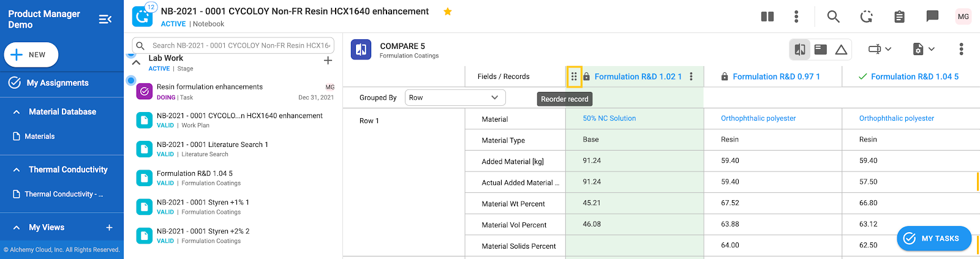Open the app logo with badge 12

143,17
